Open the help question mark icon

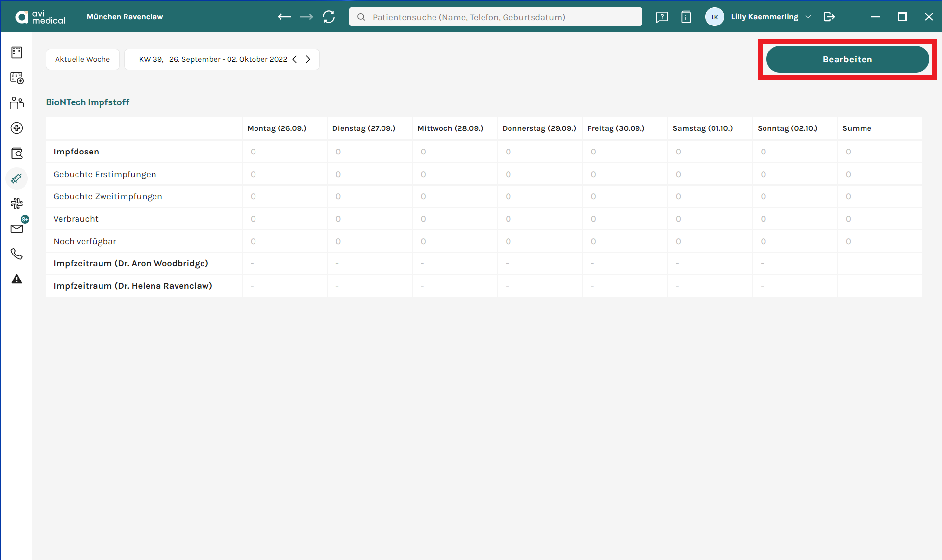click(x=662, y=17)
